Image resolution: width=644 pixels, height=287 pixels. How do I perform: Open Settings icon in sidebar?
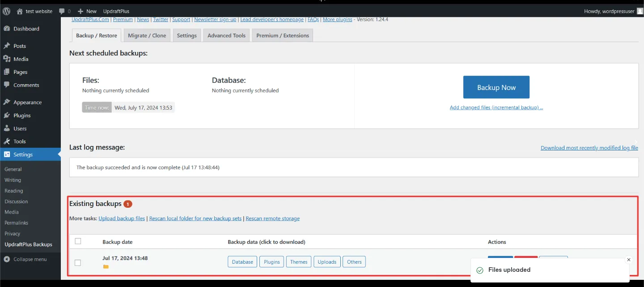pyautogui.click(x=7, y=154)
